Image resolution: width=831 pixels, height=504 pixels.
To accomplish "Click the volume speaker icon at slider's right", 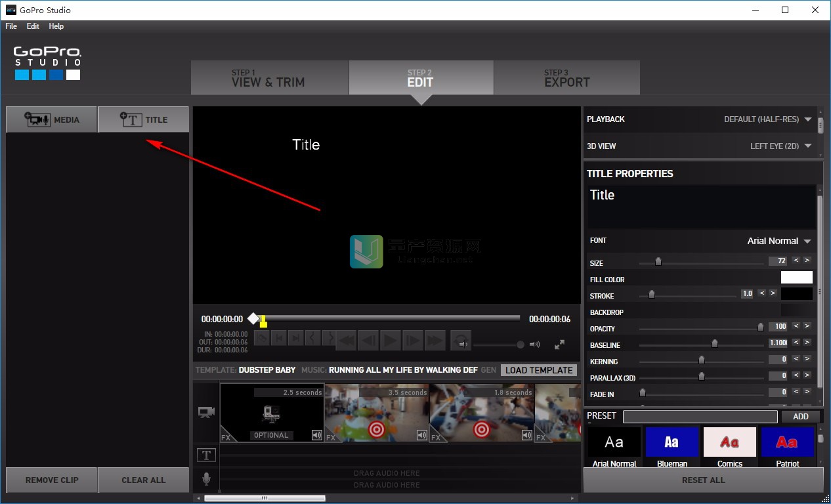I will click(534, 344).
